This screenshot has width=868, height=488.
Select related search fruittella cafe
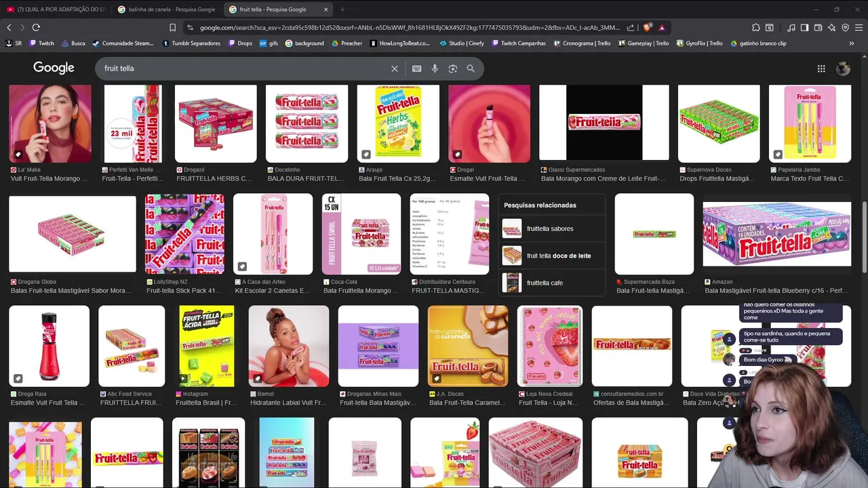point(551,283)
